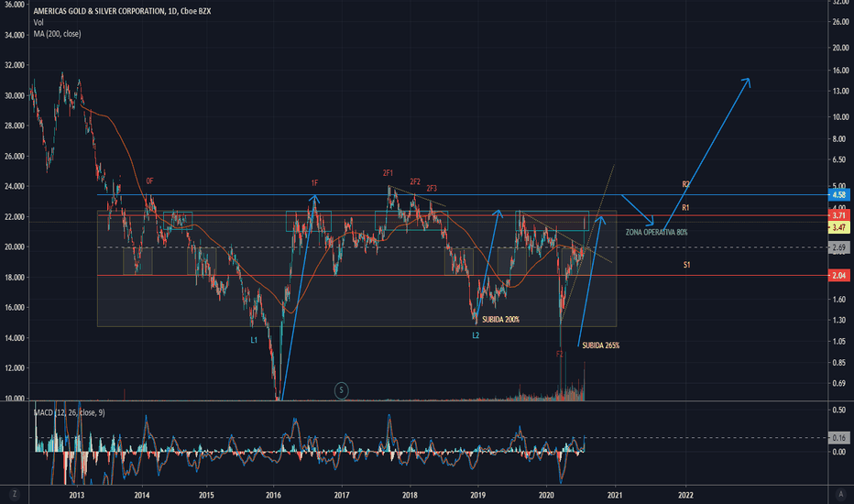Viewport: 854px width, 504px height.
Task: Click the yellow 3.47 price label
Action: point(838,227)
